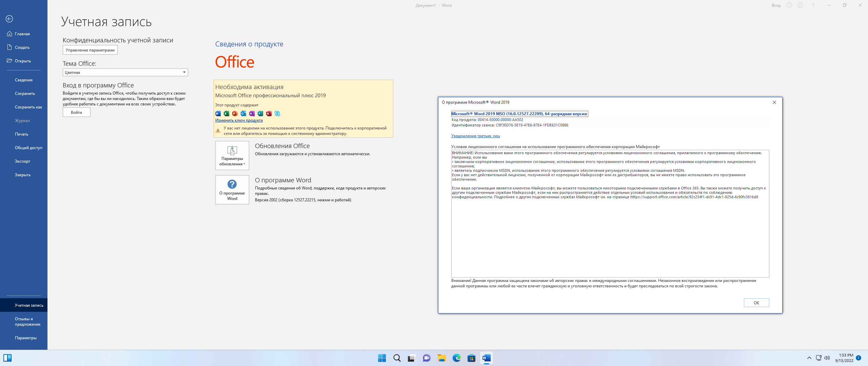Click the Open folder icon in sidebar
868x366 pixels.
[x=9, y=61]
